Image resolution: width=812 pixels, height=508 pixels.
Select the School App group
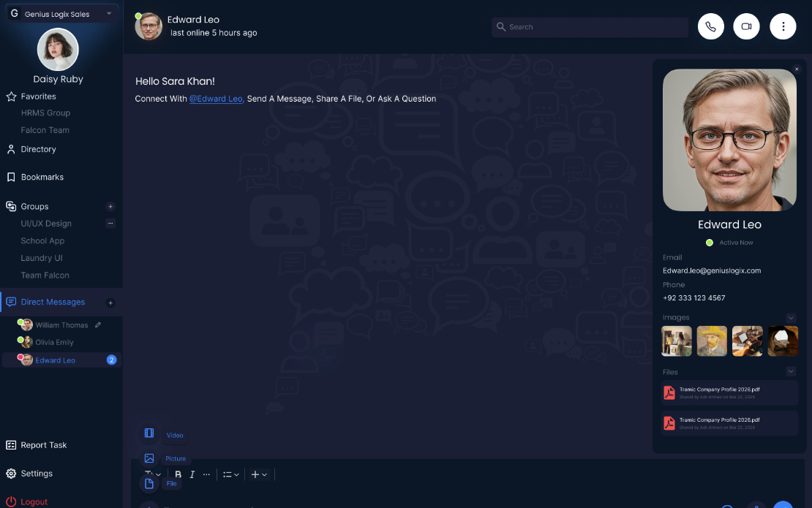42,240
